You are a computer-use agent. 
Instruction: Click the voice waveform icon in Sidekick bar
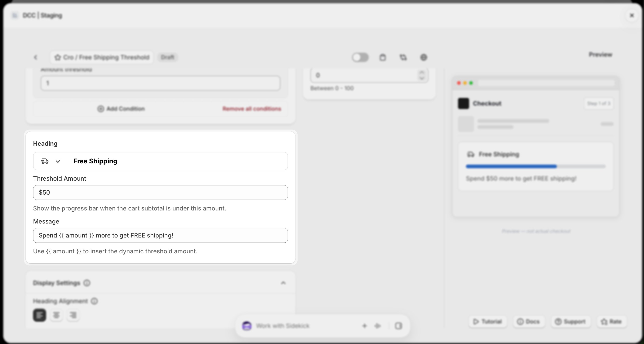coord(377,326)
